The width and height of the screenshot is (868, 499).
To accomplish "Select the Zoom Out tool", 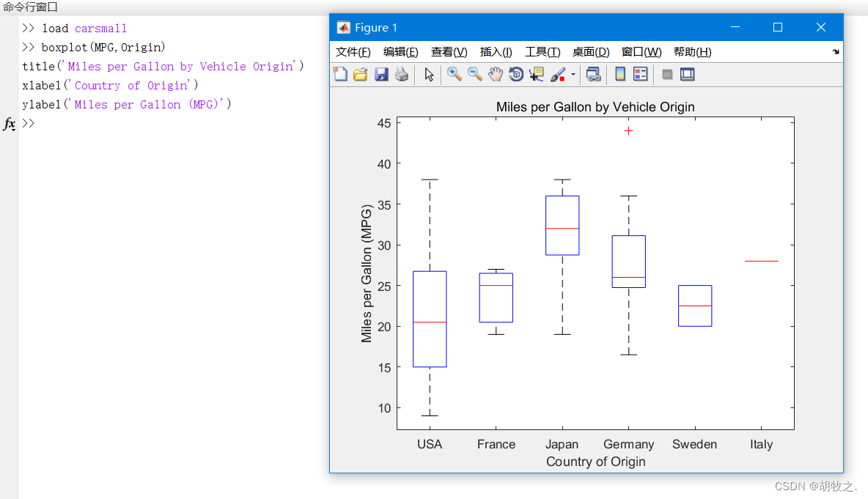I will (x=474, y=74).
